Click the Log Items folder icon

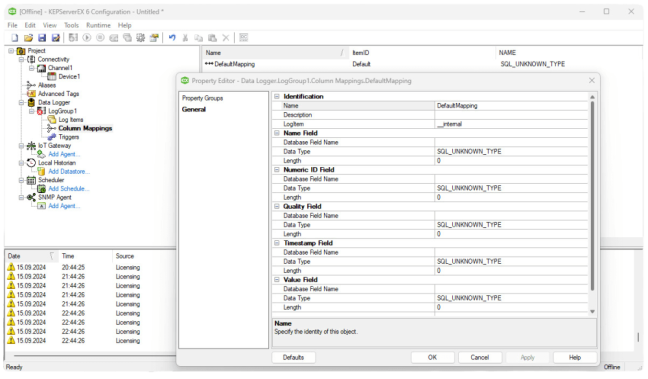[52, 120]
